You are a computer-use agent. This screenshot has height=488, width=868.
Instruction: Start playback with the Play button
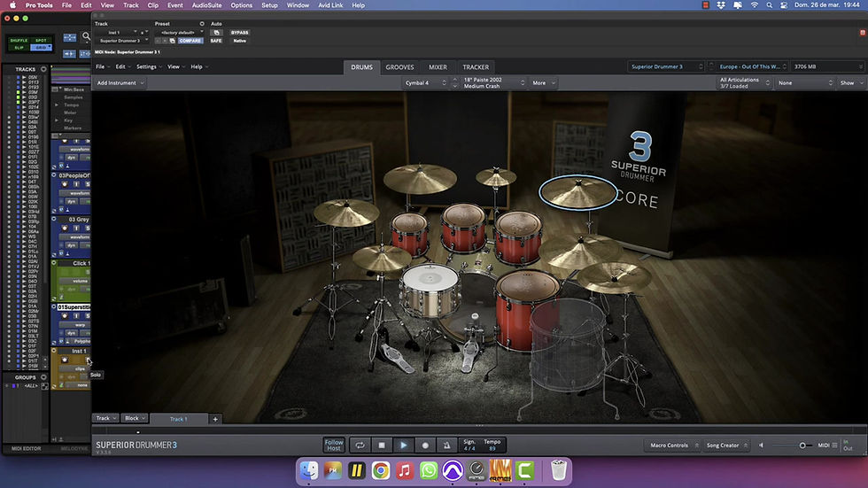click(x=404, y=445)
